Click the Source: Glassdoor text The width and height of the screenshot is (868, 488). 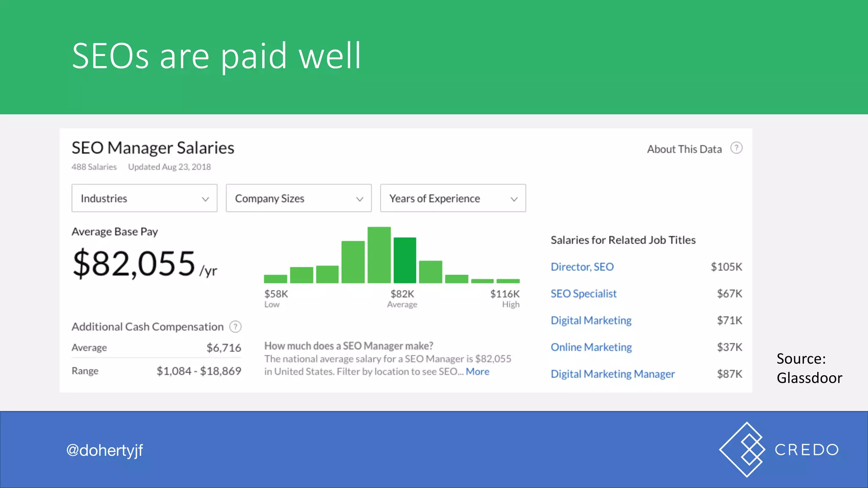click(810, 368)
